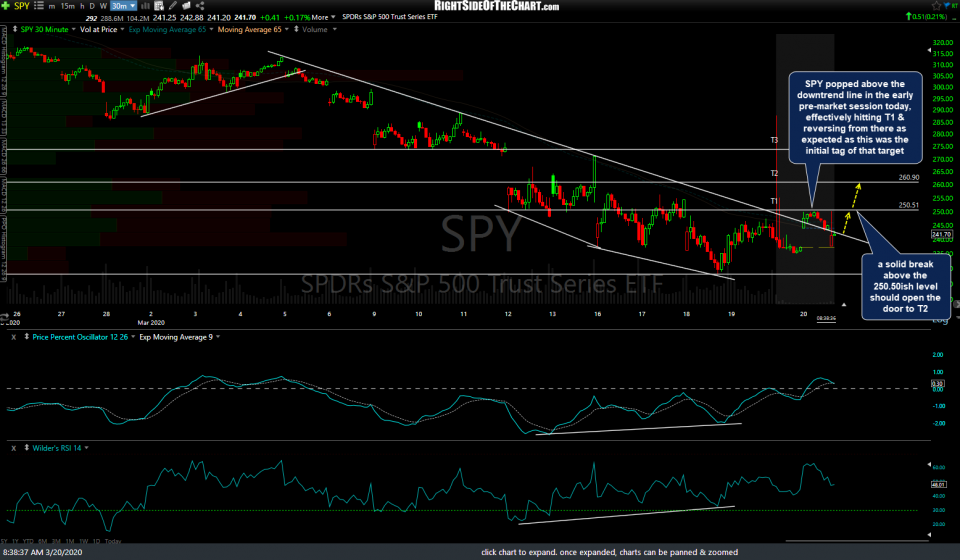
Task: Click the '250.50ish level' annotation callout
Action: [x=906, y=286]
